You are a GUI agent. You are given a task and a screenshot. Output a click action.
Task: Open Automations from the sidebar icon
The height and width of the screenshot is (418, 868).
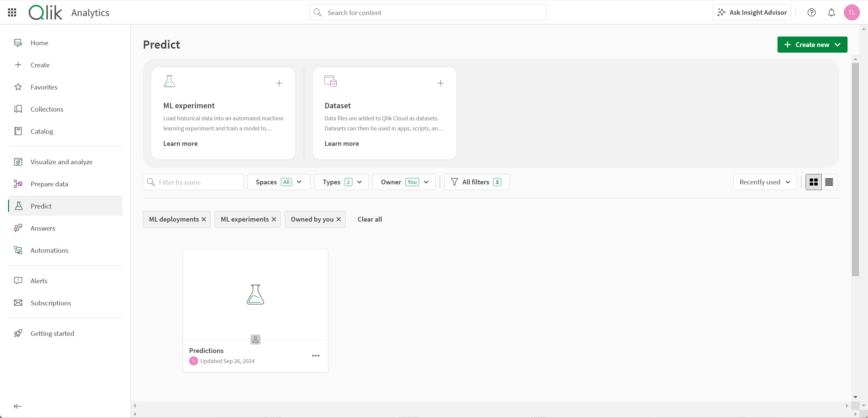click(x=18, y=250)
